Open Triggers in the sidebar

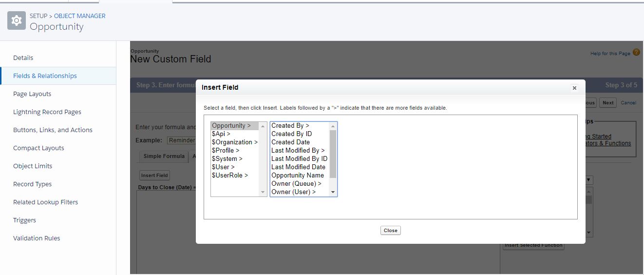[x=24, y=220]
